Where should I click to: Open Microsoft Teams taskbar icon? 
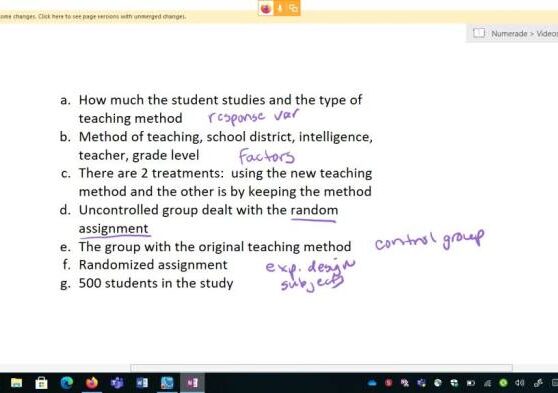click(117, 383)
